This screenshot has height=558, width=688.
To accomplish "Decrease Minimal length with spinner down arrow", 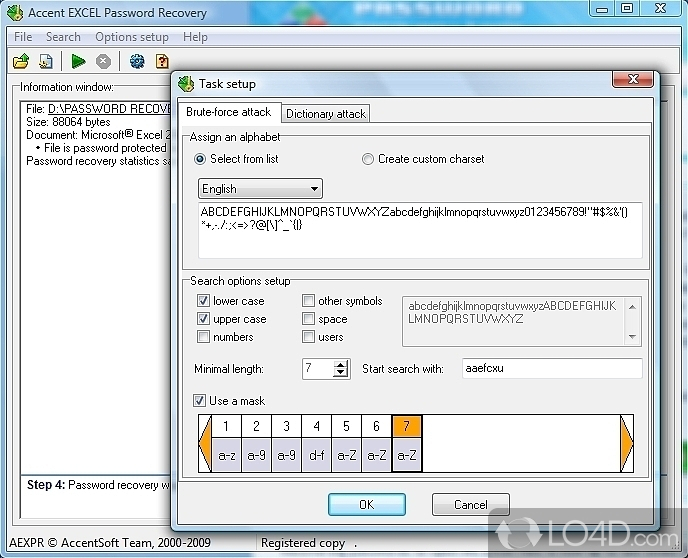I will [x=340, y=373].
